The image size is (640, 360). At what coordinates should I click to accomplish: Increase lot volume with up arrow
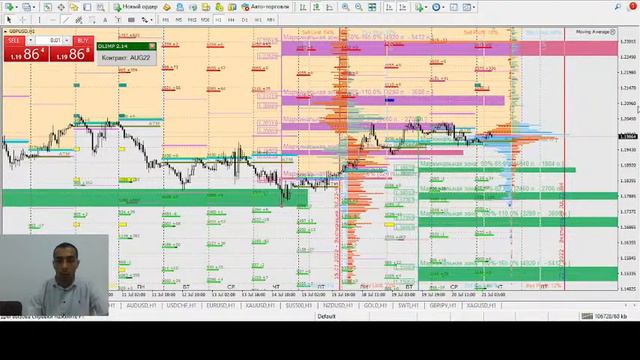[x=67, y=40]
